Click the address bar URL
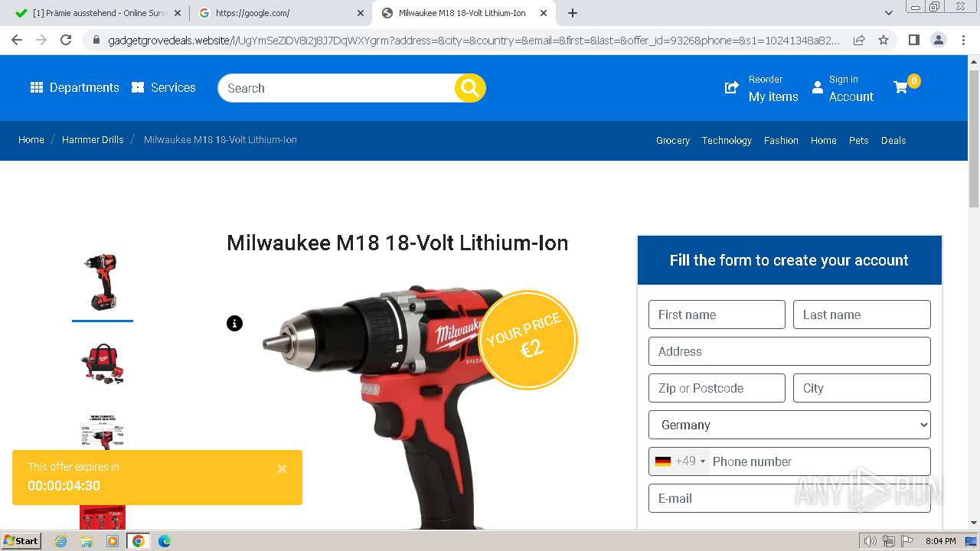This screenshot has width=980, height=551. point(473,41)
